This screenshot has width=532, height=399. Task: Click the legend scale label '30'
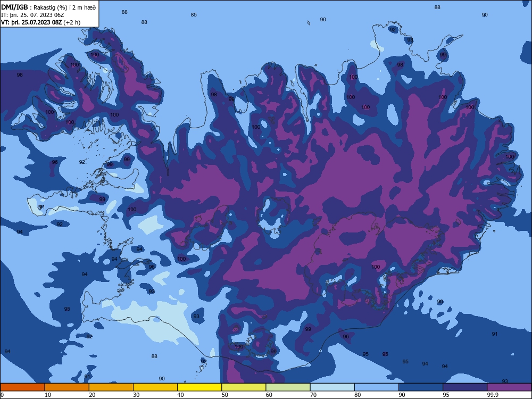136,395
